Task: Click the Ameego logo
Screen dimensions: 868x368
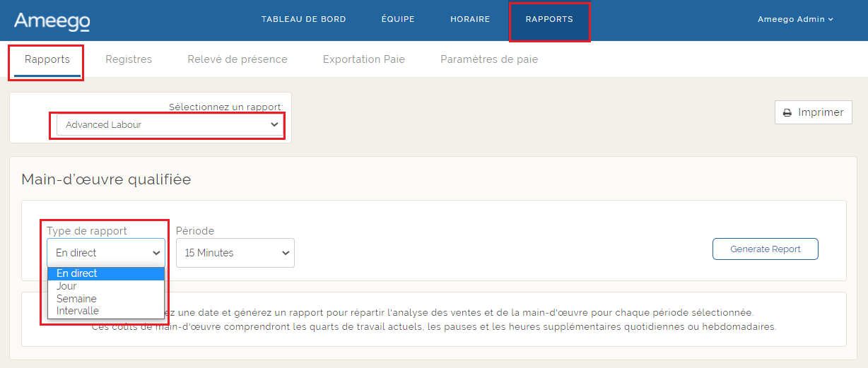Action: pos(52,20)
